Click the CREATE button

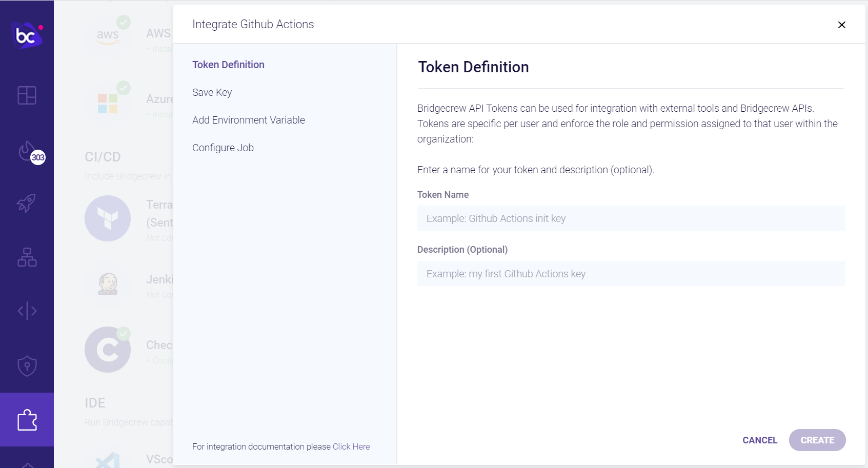pos(817,440)
